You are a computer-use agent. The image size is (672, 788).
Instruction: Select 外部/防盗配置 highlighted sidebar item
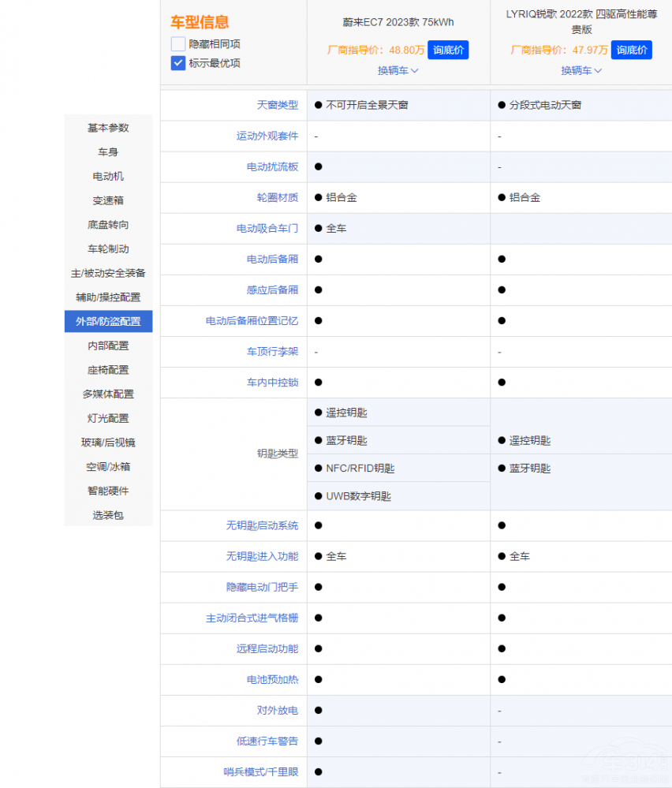[x=108, y=322]
